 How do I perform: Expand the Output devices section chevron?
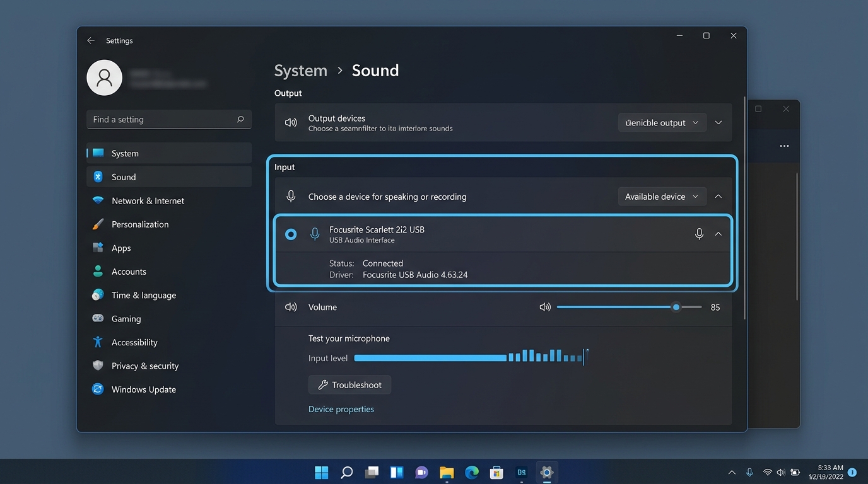[x=718, y=123]
